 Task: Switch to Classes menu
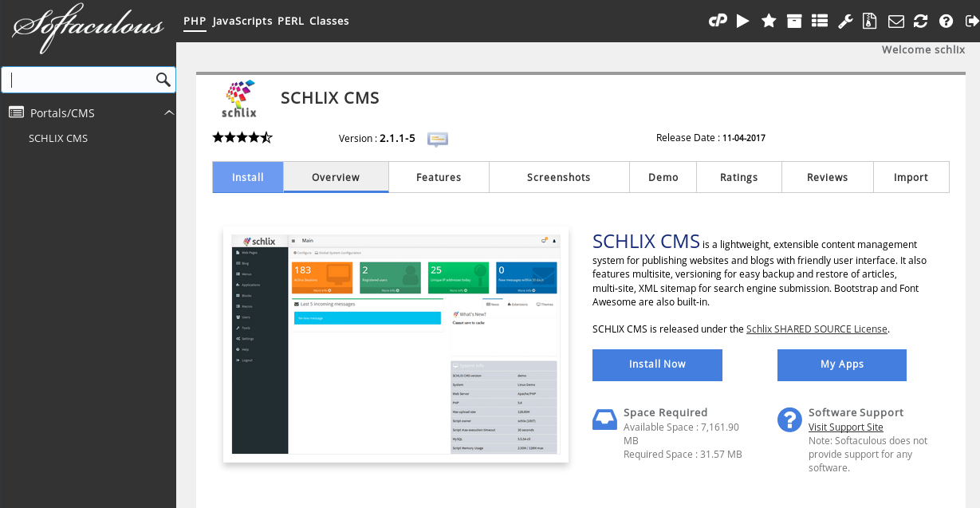pyautogui.click(x=329, y=21)
